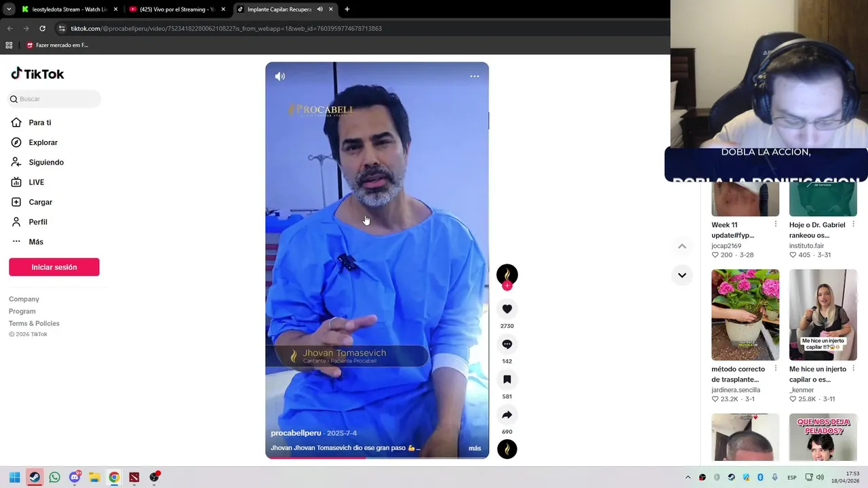Share the video with arrow icon

coord(507,415)
